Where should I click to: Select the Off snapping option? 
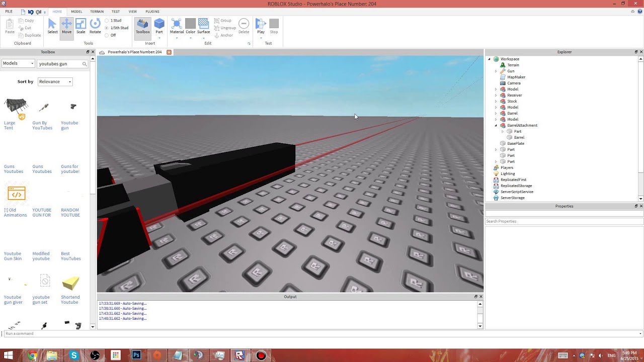(110, 35)
